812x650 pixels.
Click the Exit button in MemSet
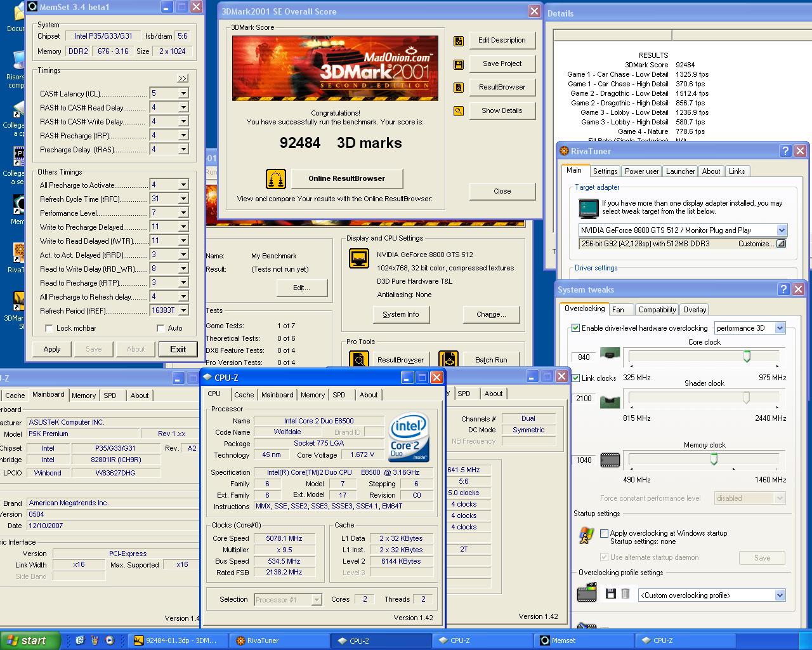[178, 349]
